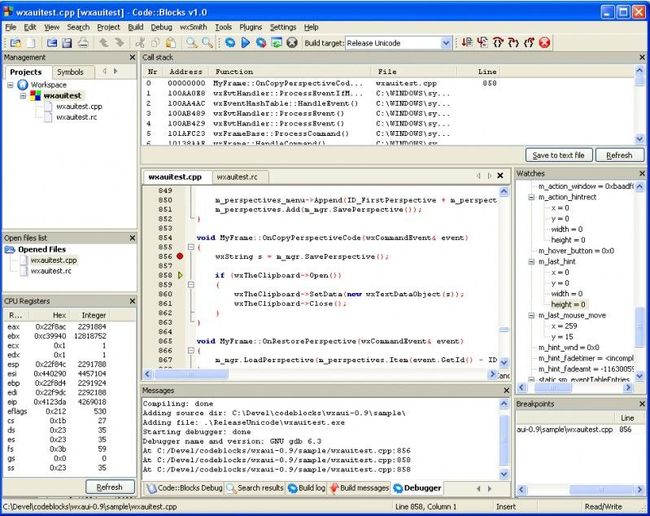
Task: Save file with the floppy icon
Action: [x=67, y=43]
